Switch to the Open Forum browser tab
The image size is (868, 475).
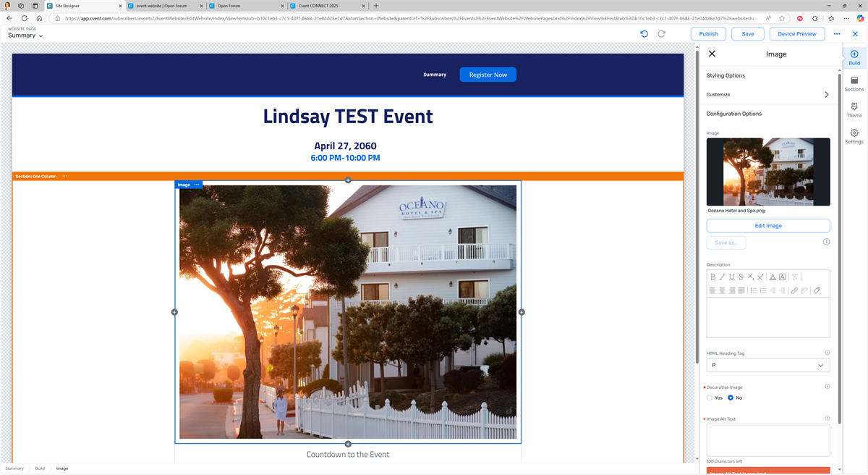(x=245, y=6)
